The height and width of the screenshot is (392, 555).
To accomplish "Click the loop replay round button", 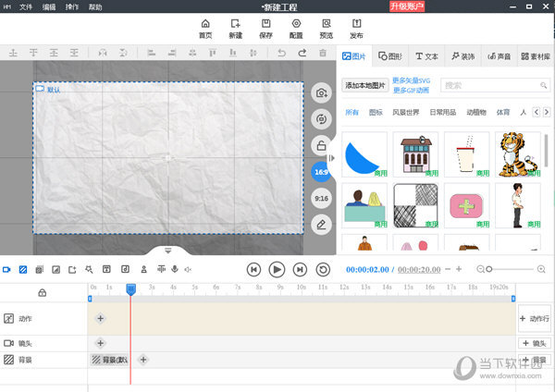I will (x=323, y=270).
